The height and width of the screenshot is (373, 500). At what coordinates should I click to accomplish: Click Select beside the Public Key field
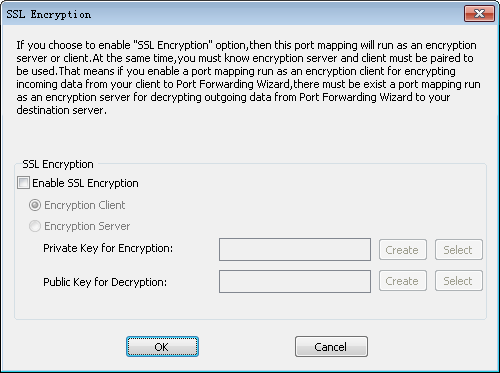(x=459, y=281)
